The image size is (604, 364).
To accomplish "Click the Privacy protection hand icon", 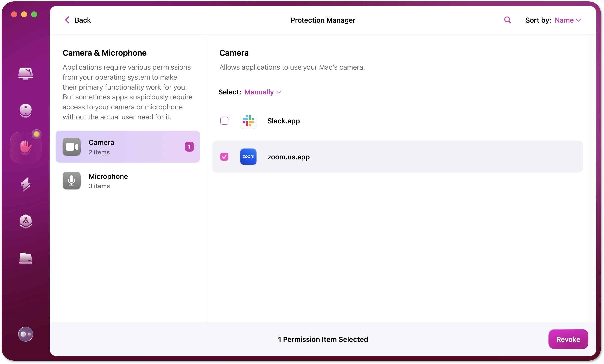I will pyautogui.click(x=25, y=147).
